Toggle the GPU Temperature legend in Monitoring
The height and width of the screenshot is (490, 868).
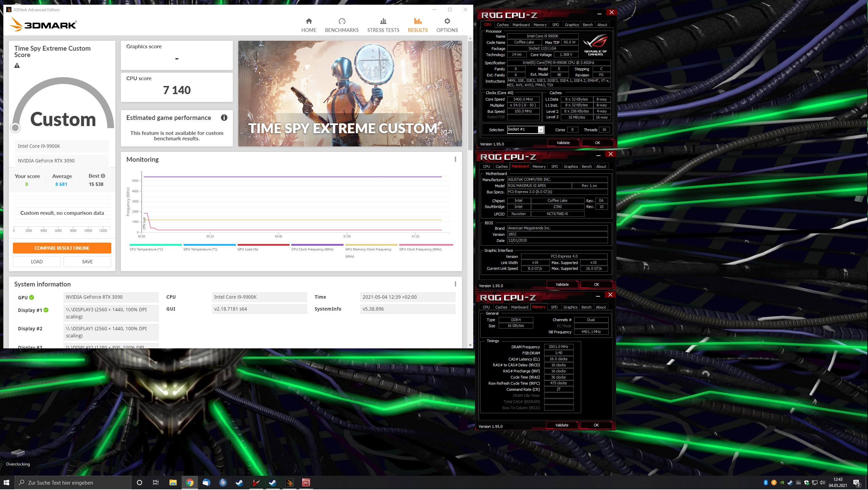click(x=209, y=248)
